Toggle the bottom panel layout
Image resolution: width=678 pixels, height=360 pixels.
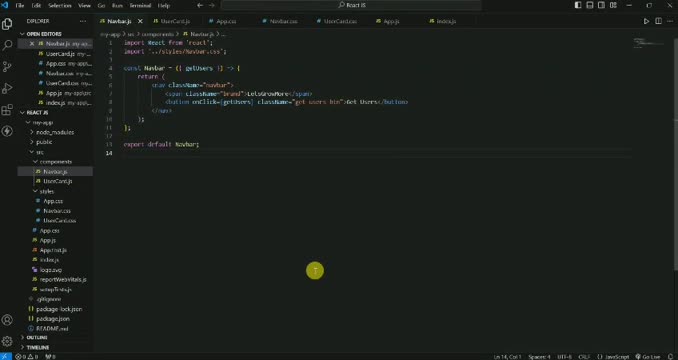590,5
